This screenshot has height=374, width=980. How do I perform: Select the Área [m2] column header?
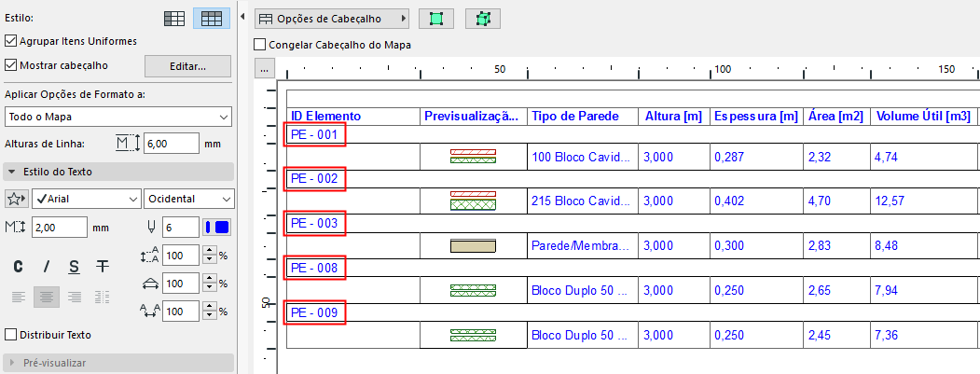pyautogui.click(x=836, y=117)
